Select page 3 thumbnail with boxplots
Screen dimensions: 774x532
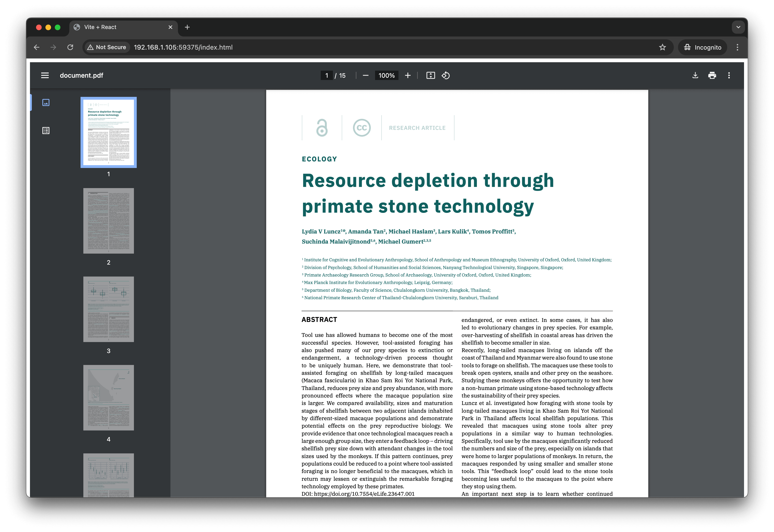(x=108, y=309)
